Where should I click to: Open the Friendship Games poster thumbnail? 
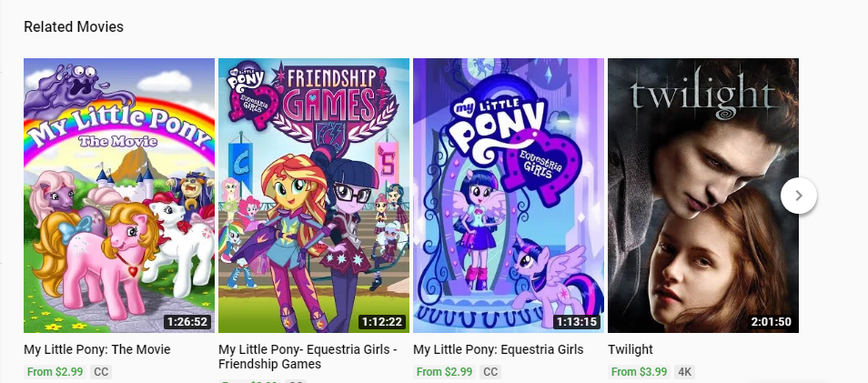(x=314, y=195)
